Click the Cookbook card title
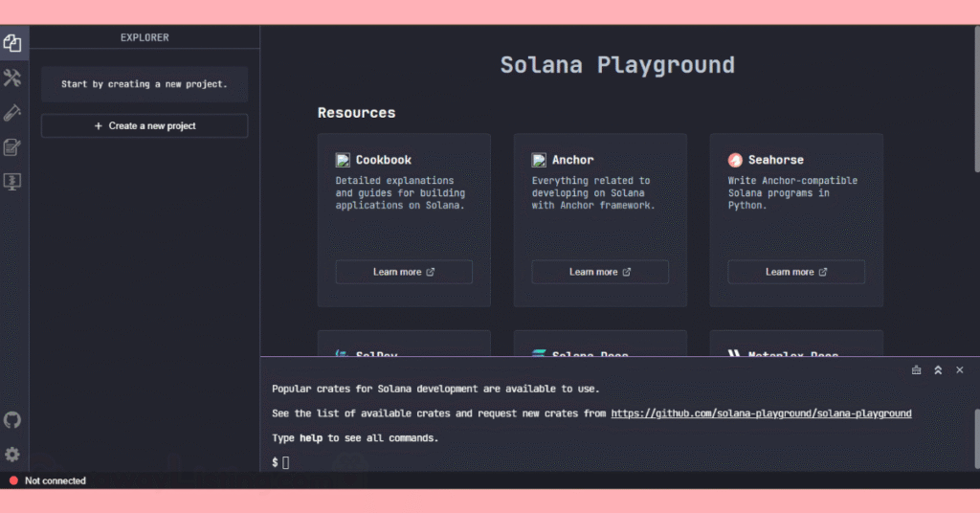 [x=383, y=160]
